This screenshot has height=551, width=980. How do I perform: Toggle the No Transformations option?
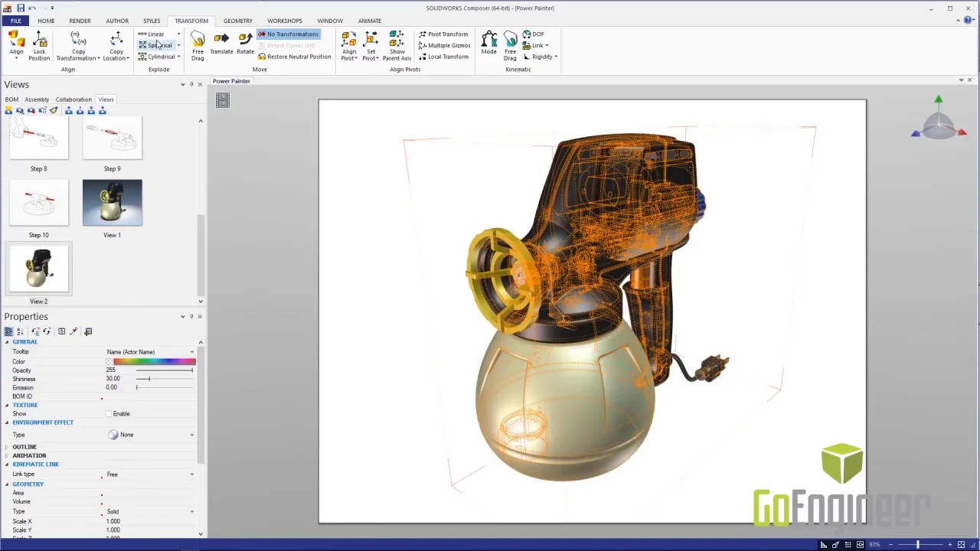[287, 34]
